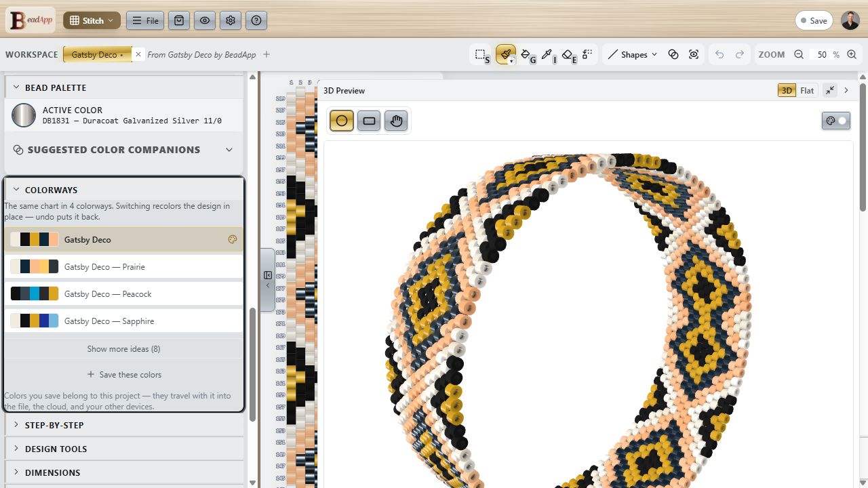Image resolution: width=868 pixels, height=488 pixels.
Task: Expand Suggested Color Companions
Action: click(x=124, y=150)
